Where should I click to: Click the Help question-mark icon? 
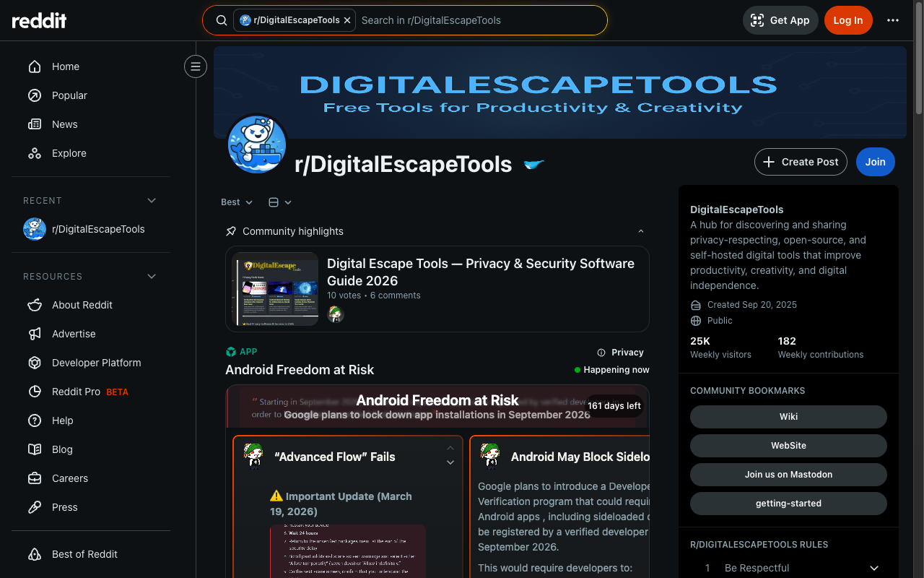click(34, 420)
